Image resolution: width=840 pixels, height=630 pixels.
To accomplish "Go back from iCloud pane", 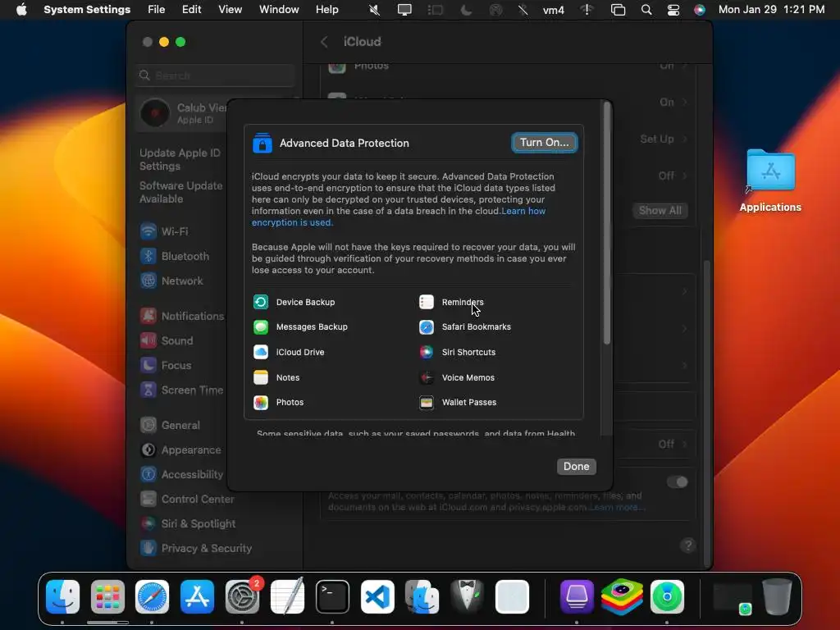I will tap(324, 42).
